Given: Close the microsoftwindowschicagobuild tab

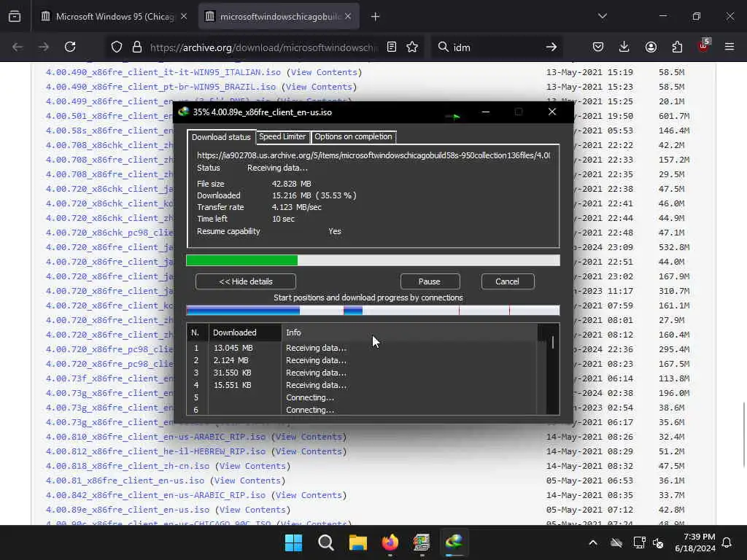Looking at the screenshot, I should (348, 17).
